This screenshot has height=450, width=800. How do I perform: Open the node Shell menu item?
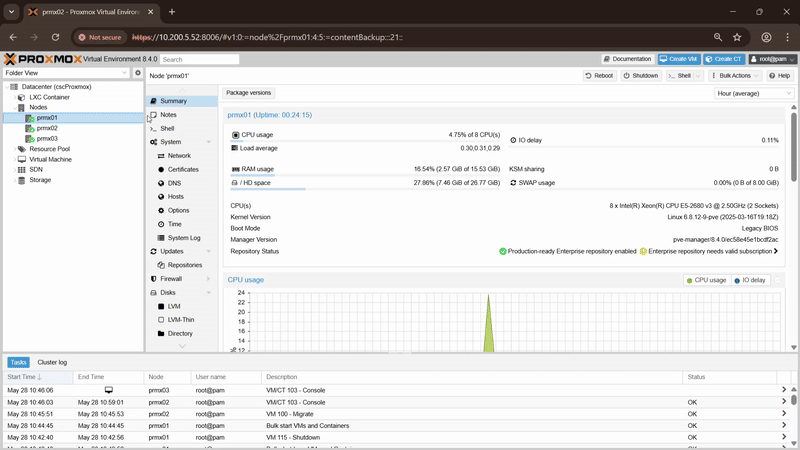(x=182, y=129)
